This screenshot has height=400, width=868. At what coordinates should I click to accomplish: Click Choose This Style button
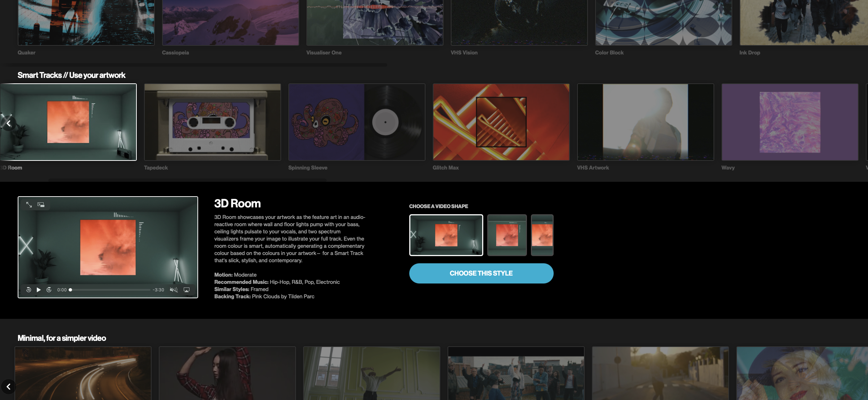[481, 273]
